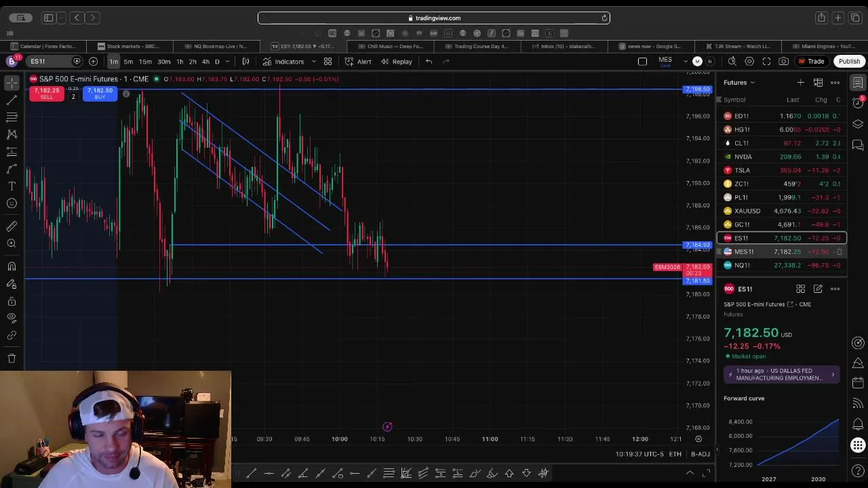This screenshot has width=868, height=488.
Task: Open alerts panel with red badge
Action: click(858, 103)
